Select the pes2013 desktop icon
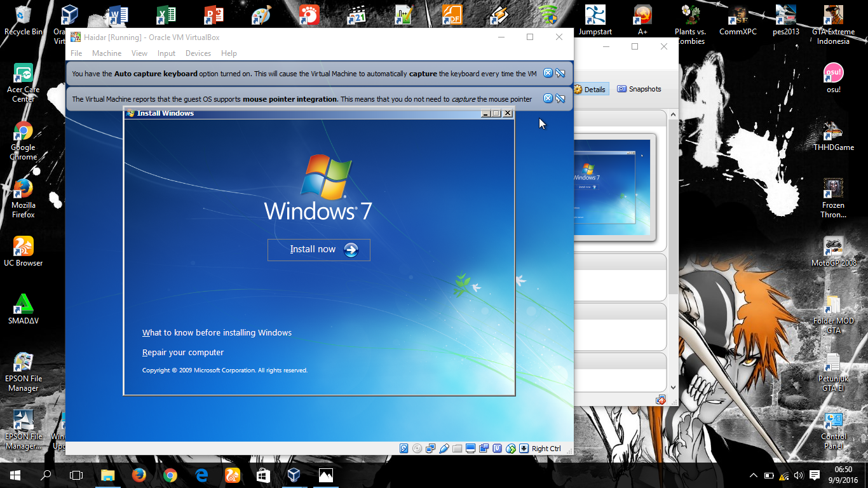 (785, 20)
